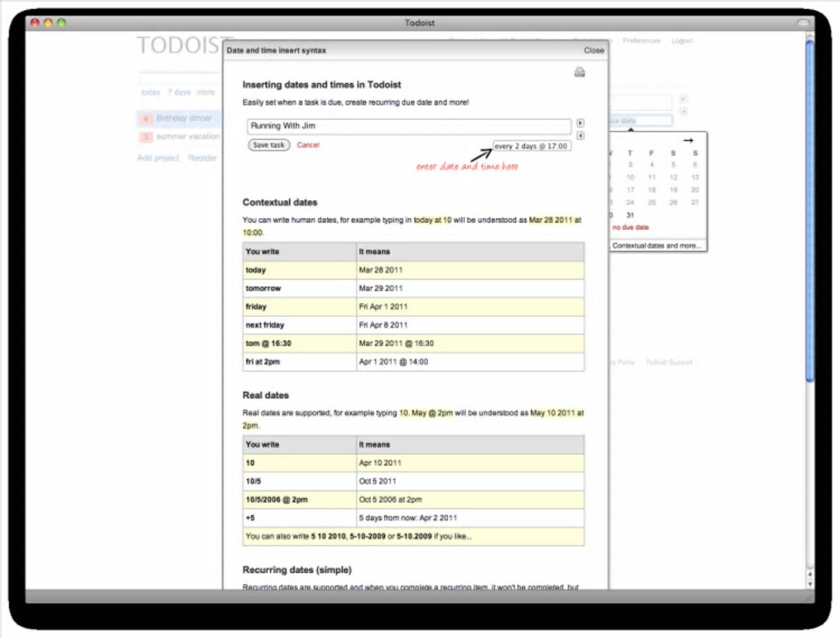840x638 pixels.
Task: Click the scrollbar up arrow near bottom
Action: pyautogui.click(x=810, y=575)
